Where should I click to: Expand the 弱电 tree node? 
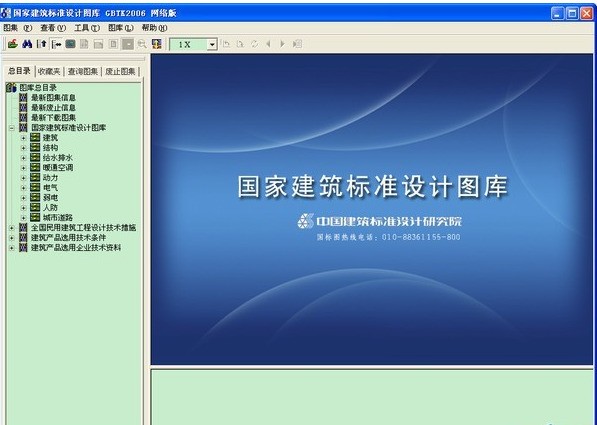click(23, 198)
